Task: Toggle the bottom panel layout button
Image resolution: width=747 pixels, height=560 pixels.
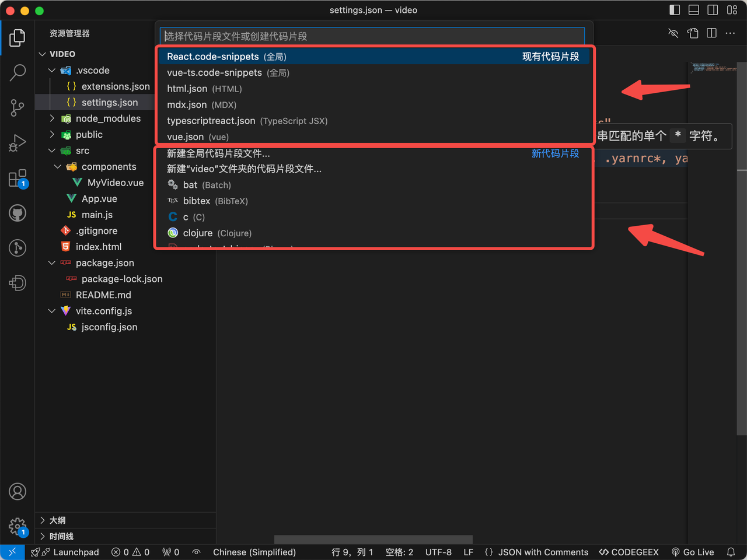Action: pyautogui.click(x=694, y=10)
